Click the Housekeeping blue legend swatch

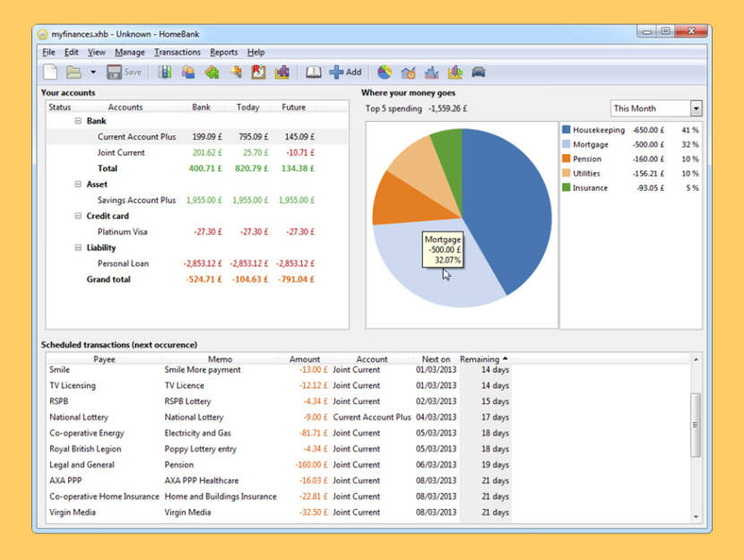(567, 131)
